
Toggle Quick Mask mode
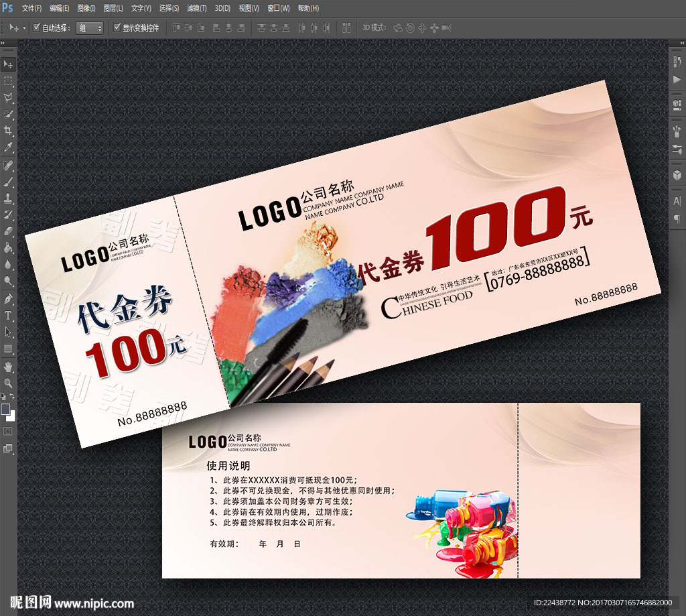[9, 431]
